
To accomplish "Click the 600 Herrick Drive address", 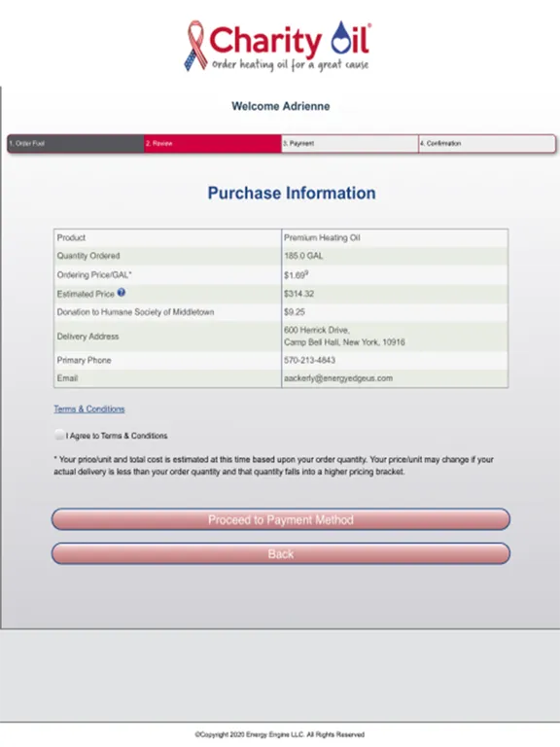I will tap(344, 336).
